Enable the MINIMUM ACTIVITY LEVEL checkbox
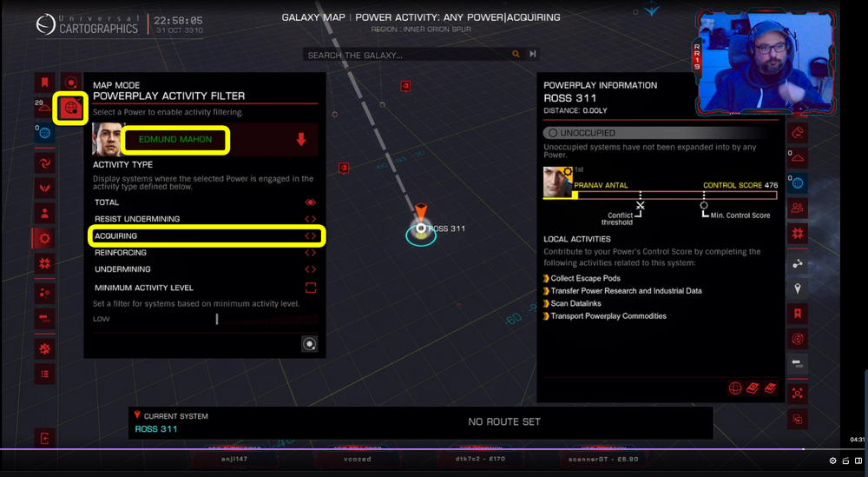This screenshot has width=868, height=477. point(311,288)
